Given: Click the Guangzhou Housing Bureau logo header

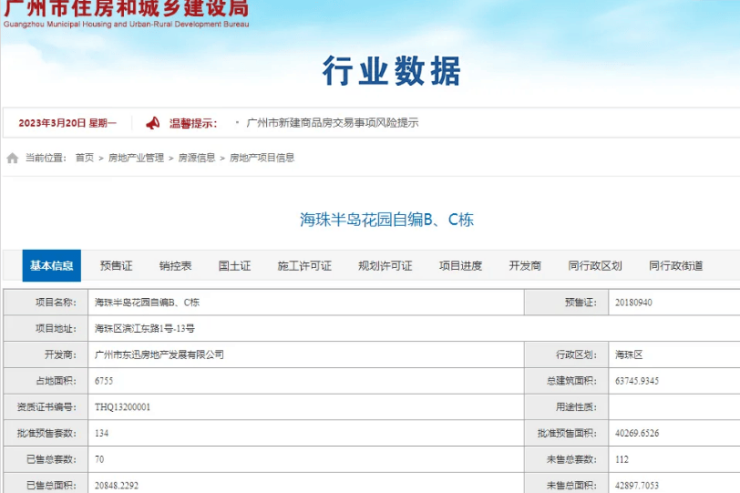Looking at the screenshot, I should click(126, 14).
